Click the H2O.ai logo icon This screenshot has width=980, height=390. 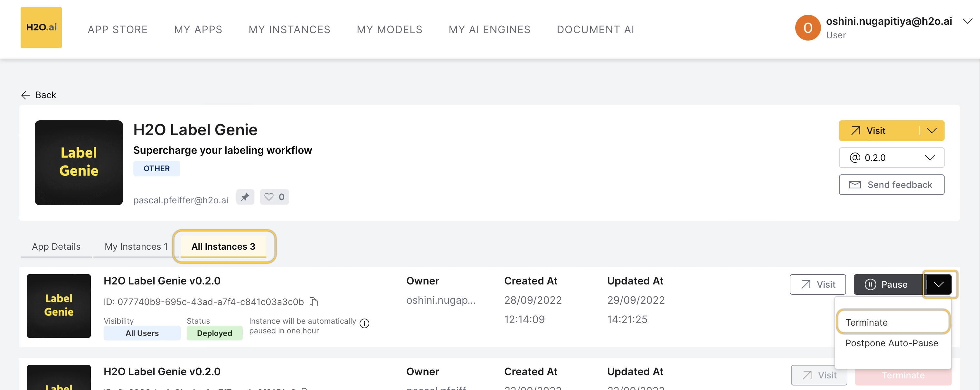(41, 27)
